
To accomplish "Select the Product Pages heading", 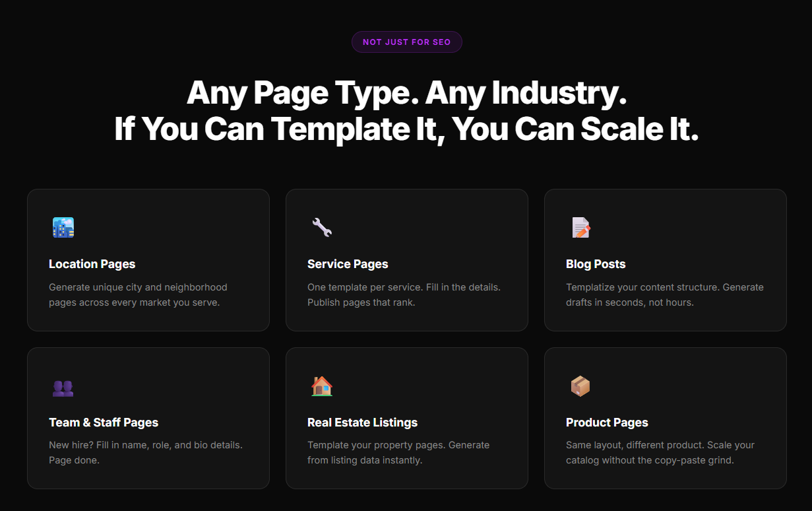I will [x=607, y=423].
